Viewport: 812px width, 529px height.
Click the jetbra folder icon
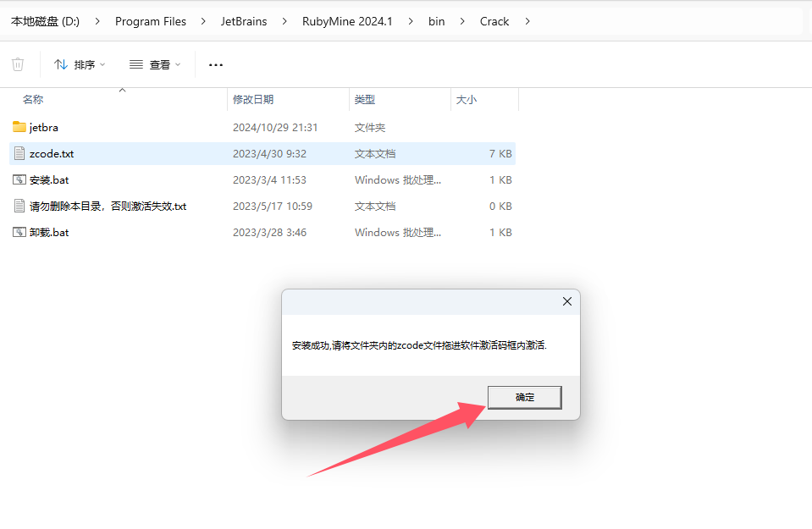pos(19,127)
